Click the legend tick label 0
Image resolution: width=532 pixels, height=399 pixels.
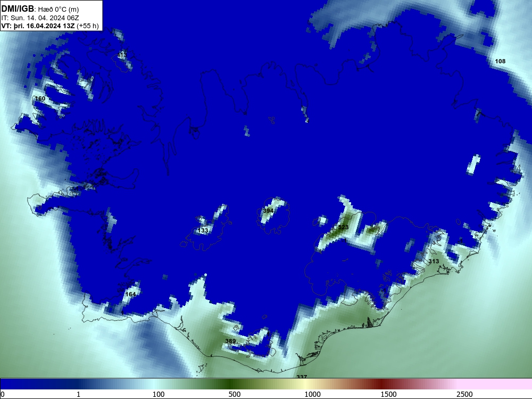[x=3, y=394]
